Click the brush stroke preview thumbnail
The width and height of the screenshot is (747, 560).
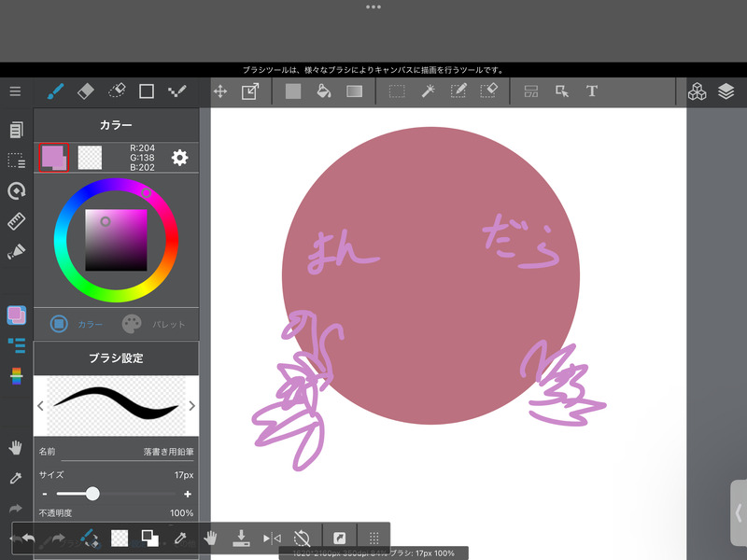point(116,405)
